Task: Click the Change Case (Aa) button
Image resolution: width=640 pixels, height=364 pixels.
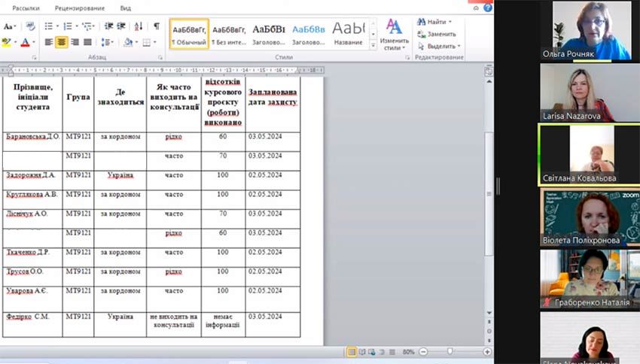Action: pyautogui.click(x=9, y=27)
